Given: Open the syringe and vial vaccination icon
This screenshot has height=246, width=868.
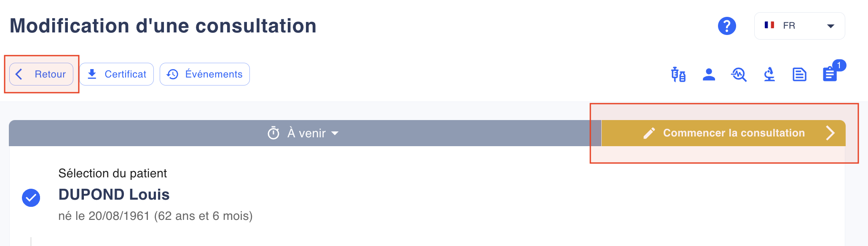Looking at the screenshot, I should (x=678, y=75).
